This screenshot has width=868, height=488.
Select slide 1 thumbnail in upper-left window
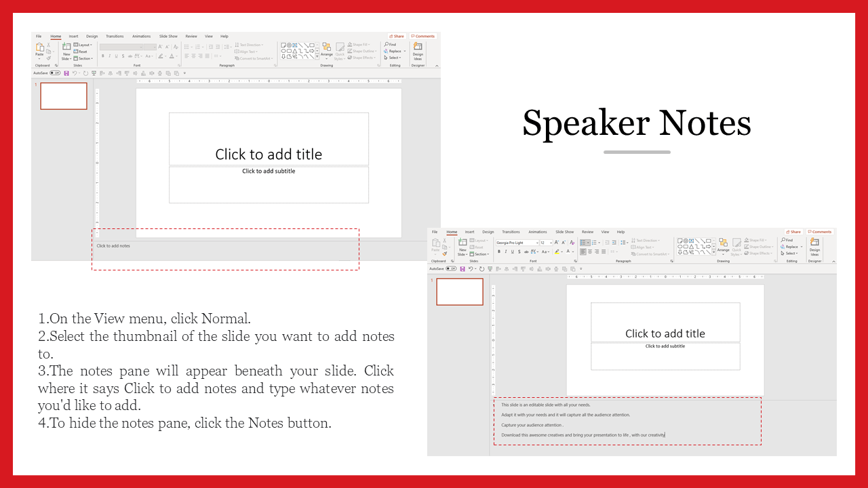coord(64,96)
